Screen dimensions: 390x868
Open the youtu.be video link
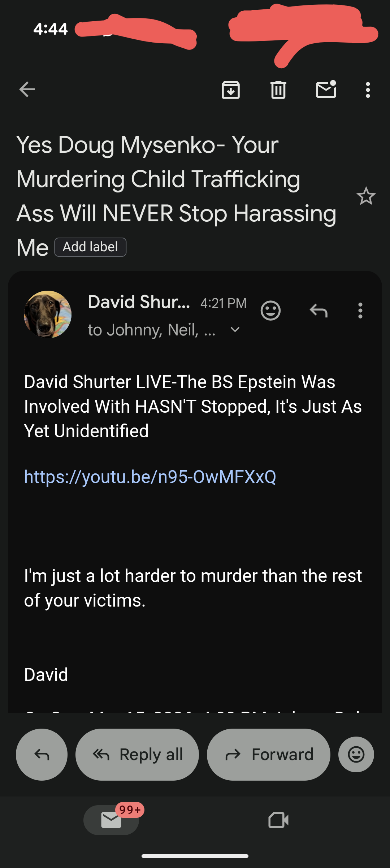150,477
